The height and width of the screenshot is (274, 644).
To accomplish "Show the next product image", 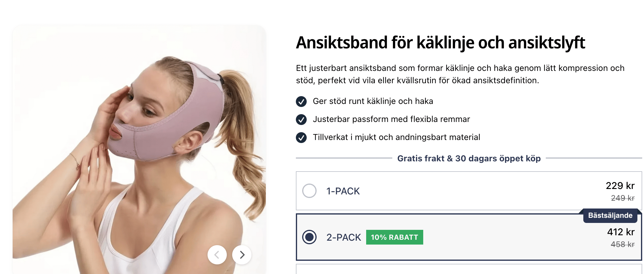I will 242,255.
